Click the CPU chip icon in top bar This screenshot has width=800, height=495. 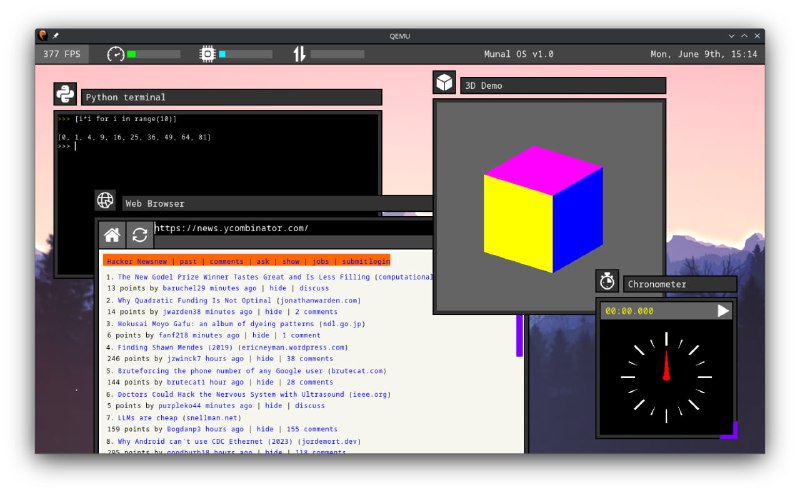(x=207, y=54)
